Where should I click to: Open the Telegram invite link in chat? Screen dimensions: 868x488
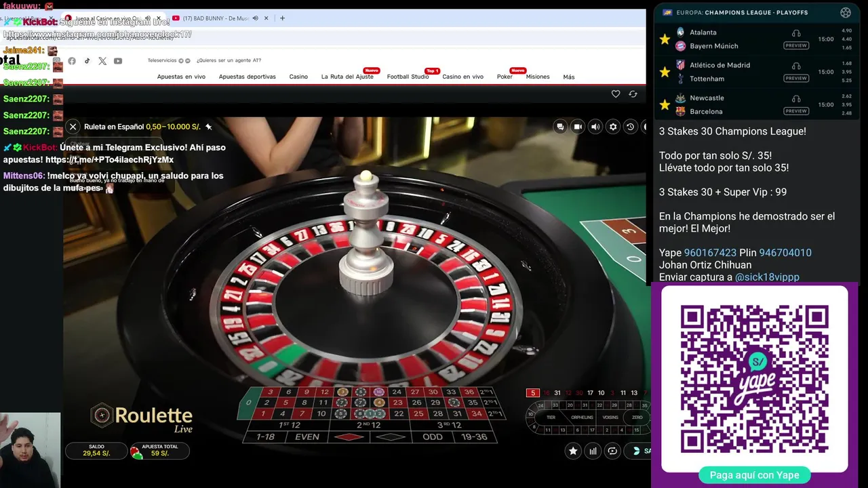click(x=110, y=160)
